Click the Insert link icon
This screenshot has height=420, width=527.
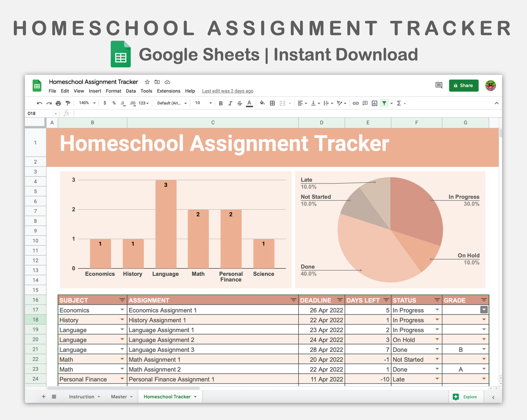click(356, 103)
